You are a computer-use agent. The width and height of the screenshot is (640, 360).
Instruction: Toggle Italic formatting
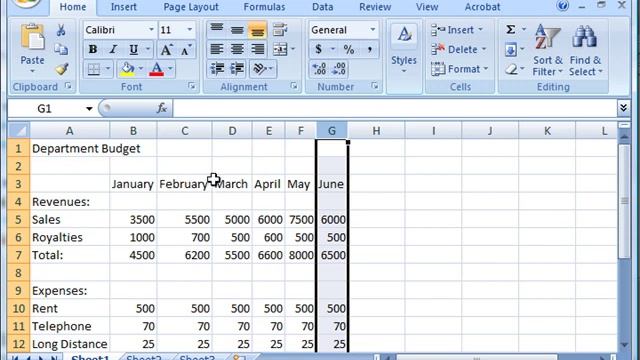coord(113,49)
